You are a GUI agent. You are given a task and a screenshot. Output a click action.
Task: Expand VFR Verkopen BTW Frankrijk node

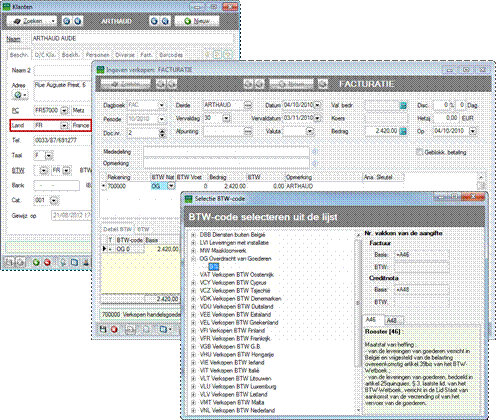193,339
